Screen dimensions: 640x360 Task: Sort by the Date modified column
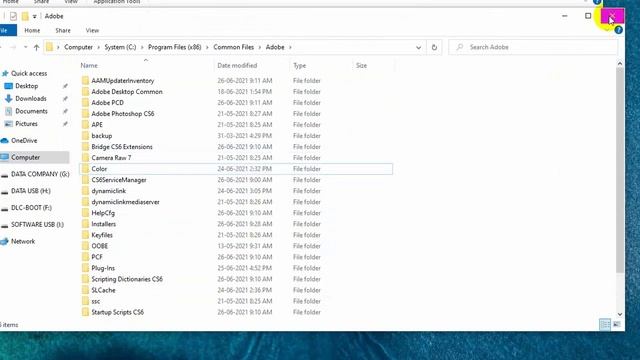click(x=237, y=66)
